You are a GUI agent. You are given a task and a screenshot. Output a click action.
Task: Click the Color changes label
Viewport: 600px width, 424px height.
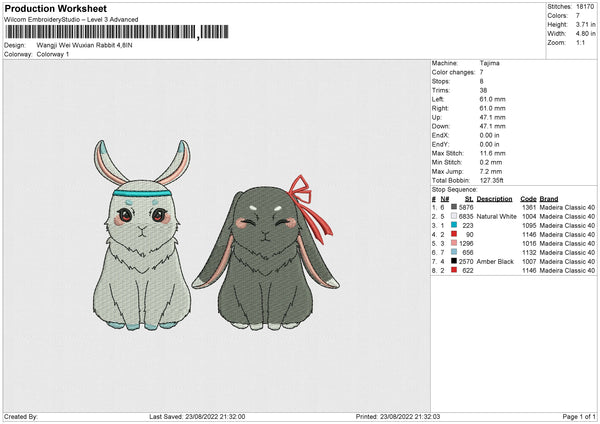453,72
